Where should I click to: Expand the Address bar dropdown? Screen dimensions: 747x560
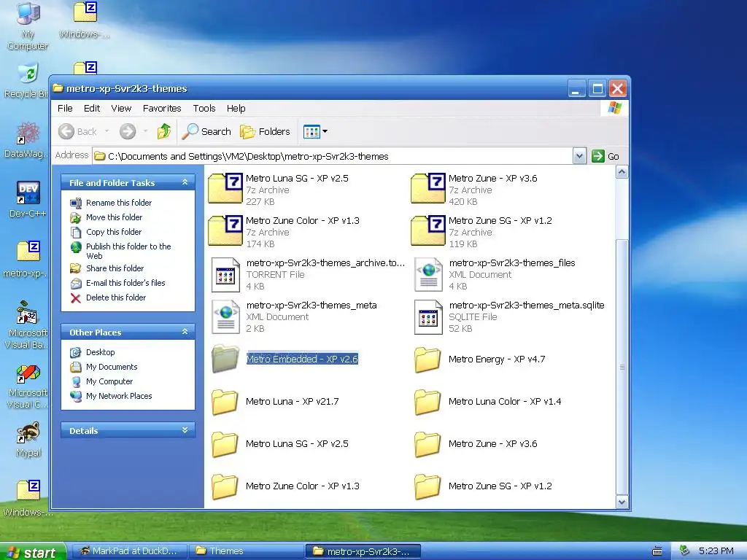pos(579,156)
